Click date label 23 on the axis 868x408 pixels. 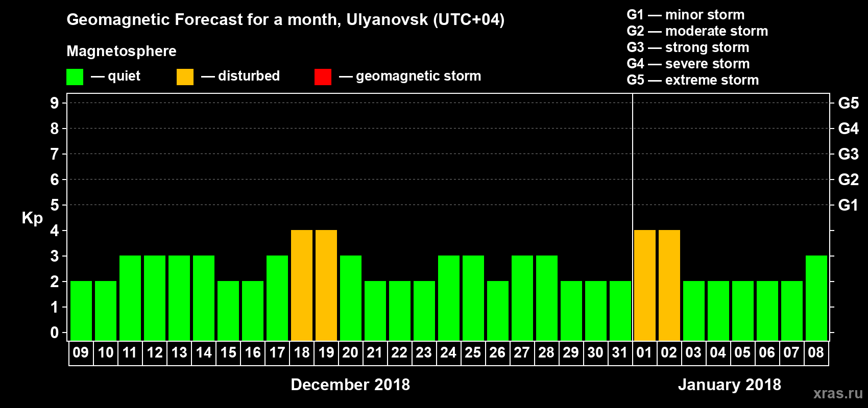click(x=424, y=352)
